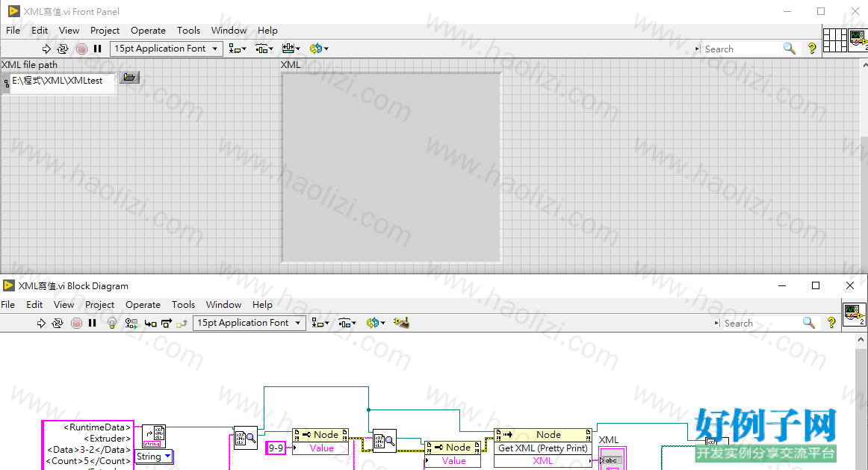Click Search field in Block Diagram
Screen dimensions: 868x470
point(761,324)
